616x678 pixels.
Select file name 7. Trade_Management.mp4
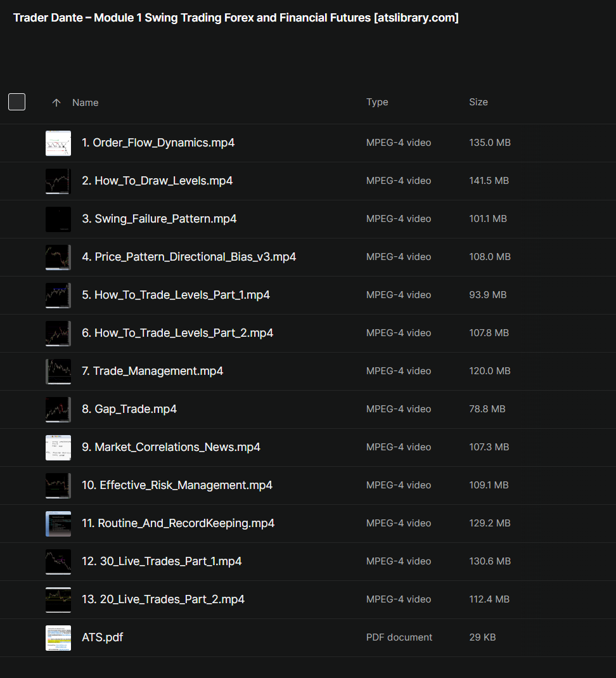[x=153, y=371]
